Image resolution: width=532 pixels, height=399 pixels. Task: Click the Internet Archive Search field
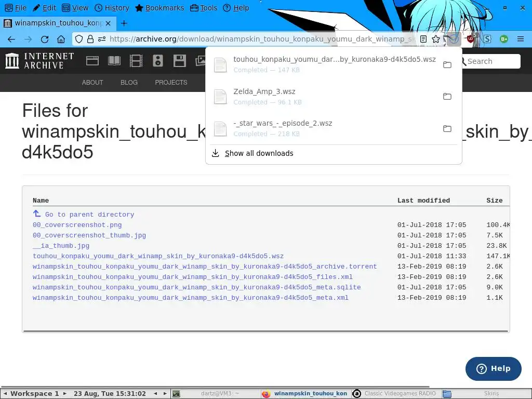click(x=492, y=61)
